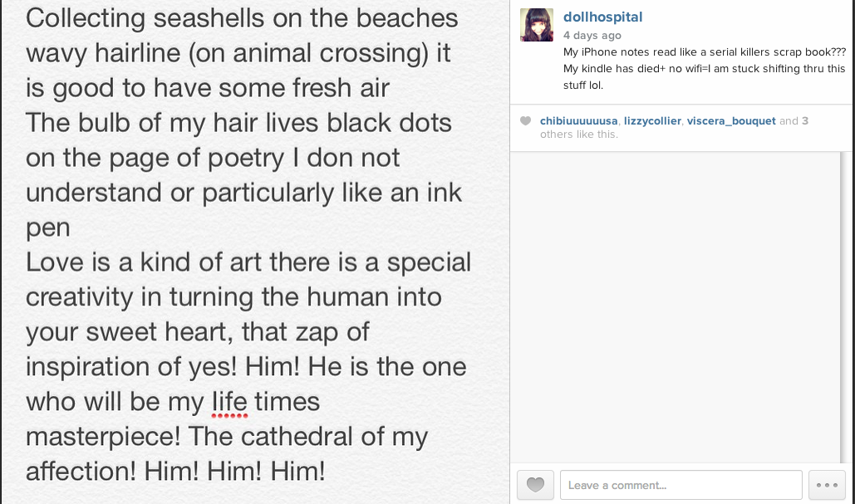Click the empty comments area
Image resolution: width=855 pixels, height=504 pixels.
coord(681,307)
